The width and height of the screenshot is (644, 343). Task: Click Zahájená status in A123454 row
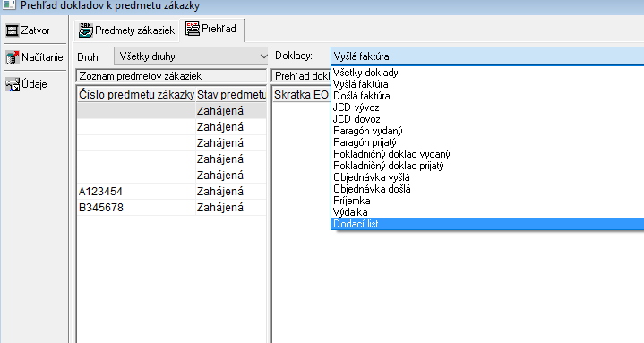coord(220,192)
